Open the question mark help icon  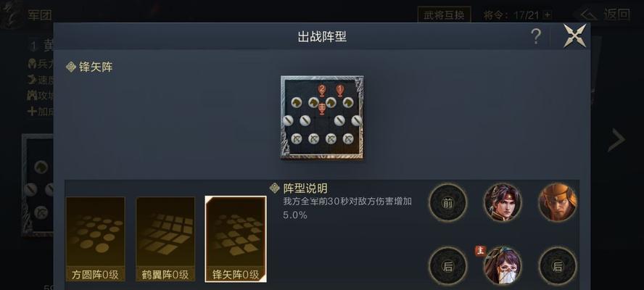pos(535,37)
